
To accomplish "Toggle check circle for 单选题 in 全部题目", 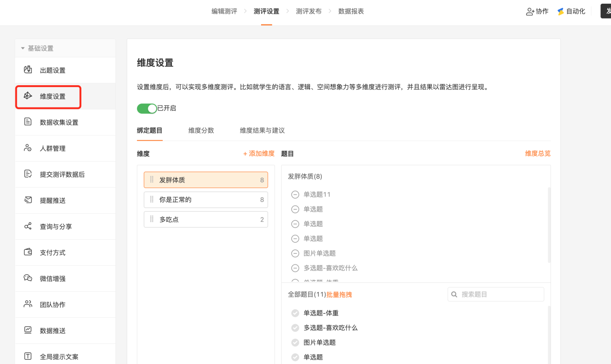I will [x=295, y=357].
